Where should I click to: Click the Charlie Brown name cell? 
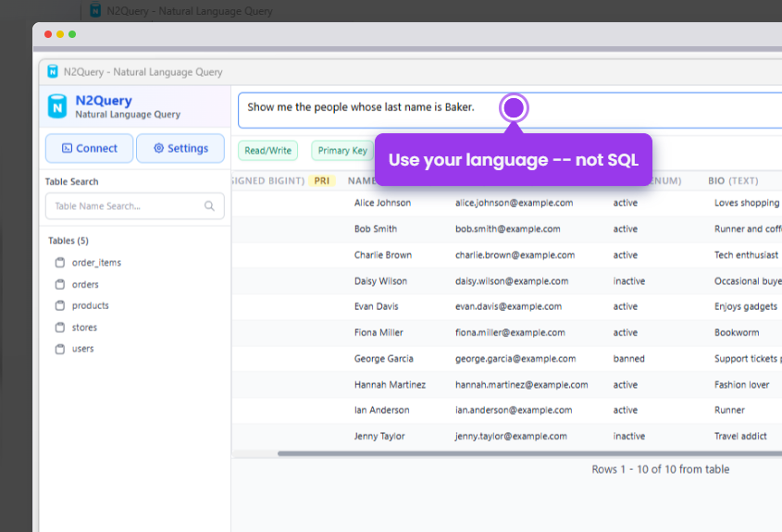pyautogui.click(x=383, y=254)
